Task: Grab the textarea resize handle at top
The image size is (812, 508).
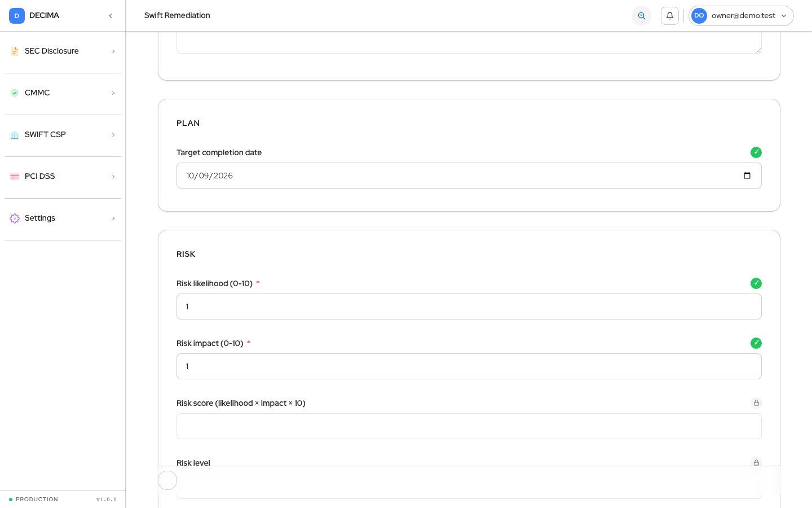Action: click(758, 50)
